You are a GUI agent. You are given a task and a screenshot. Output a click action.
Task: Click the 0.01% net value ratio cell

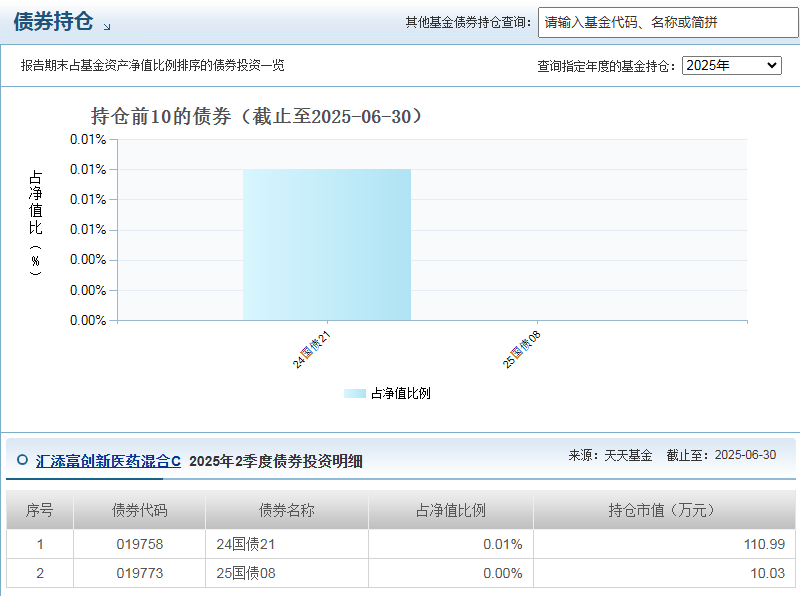tap(451, 544)
